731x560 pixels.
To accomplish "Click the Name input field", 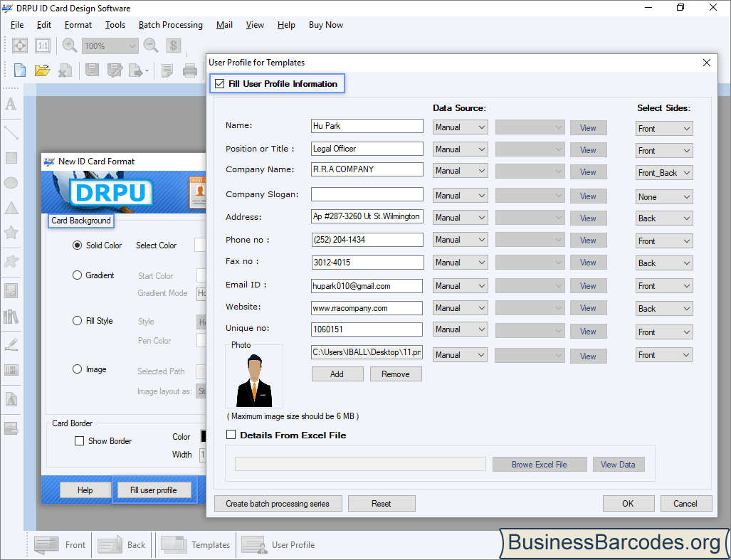I will [x=367, y=126].
